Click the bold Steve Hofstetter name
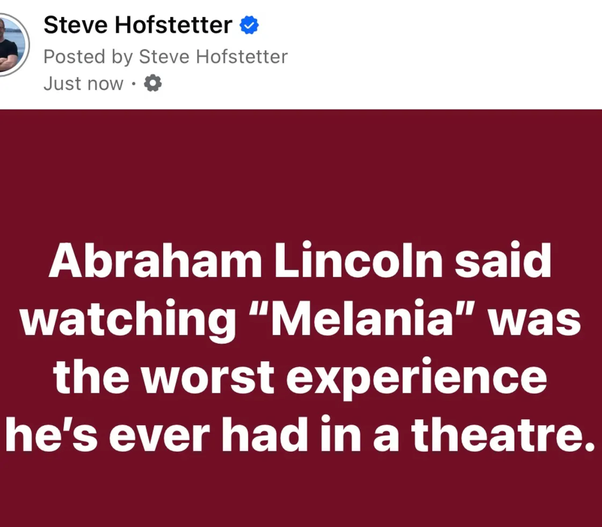 pyautogui.click(x=137, y=26)
